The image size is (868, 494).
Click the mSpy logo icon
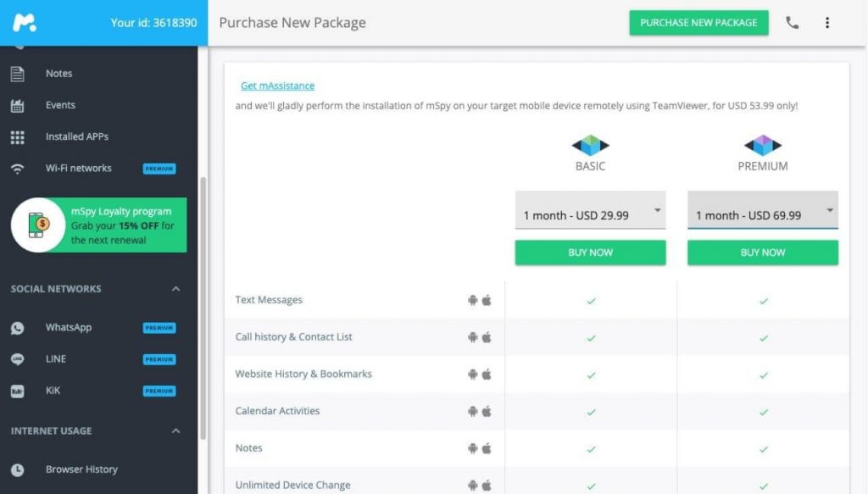[x=25, y=23]
